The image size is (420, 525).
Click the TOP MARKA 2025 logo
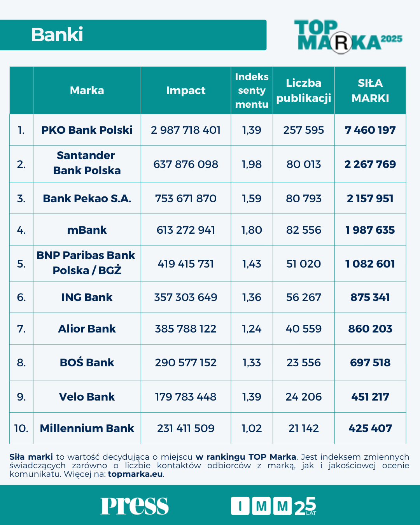pyautogui.click(x=347, y=36)
